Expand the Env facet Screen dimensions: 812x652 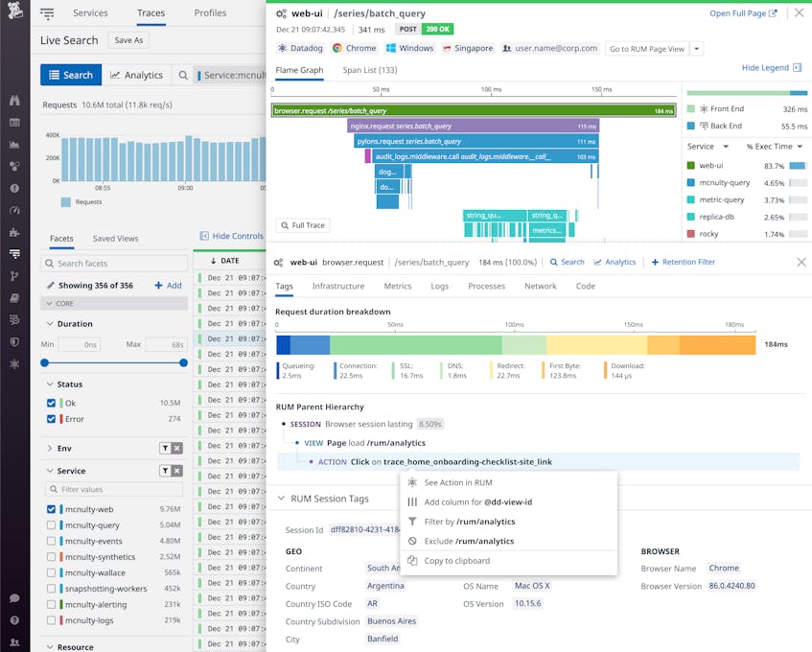[x=50, y=448]
